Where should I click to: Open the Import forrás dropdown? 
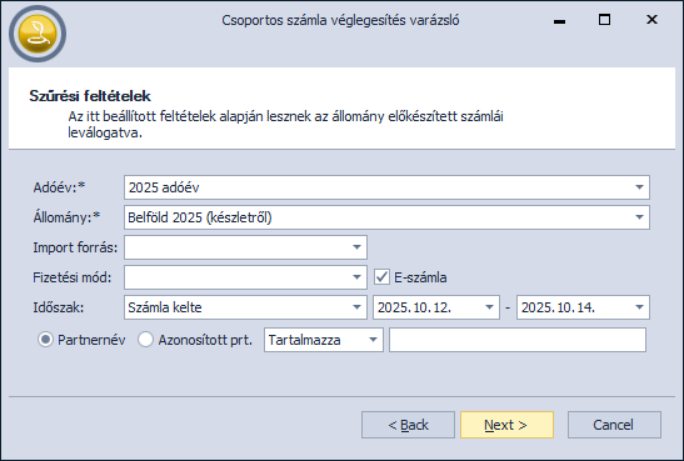pos(356,247)
